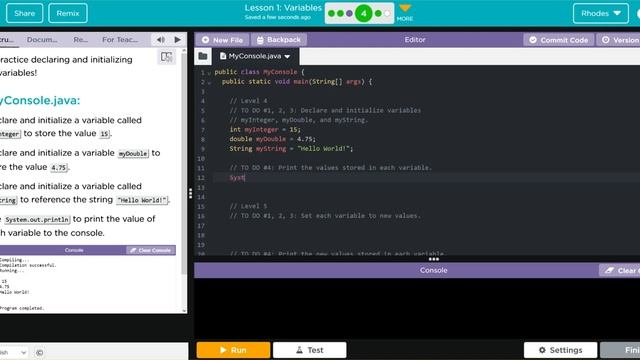640x360 pixels.
Task: Open the Review tab in instructions
Action: point(80,40)
